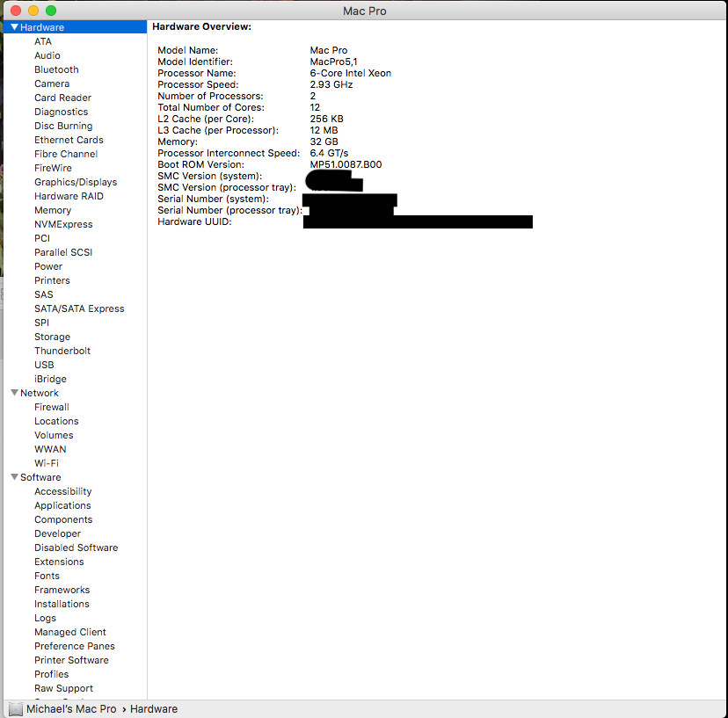The image size is (728, 718).
Task: Select Printers under Hardware
Action: coord(52,280)
